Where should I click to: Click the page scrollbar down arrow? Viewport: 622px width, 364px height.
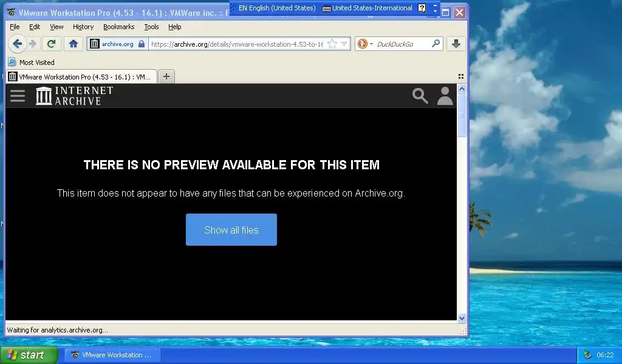[462, 318]
